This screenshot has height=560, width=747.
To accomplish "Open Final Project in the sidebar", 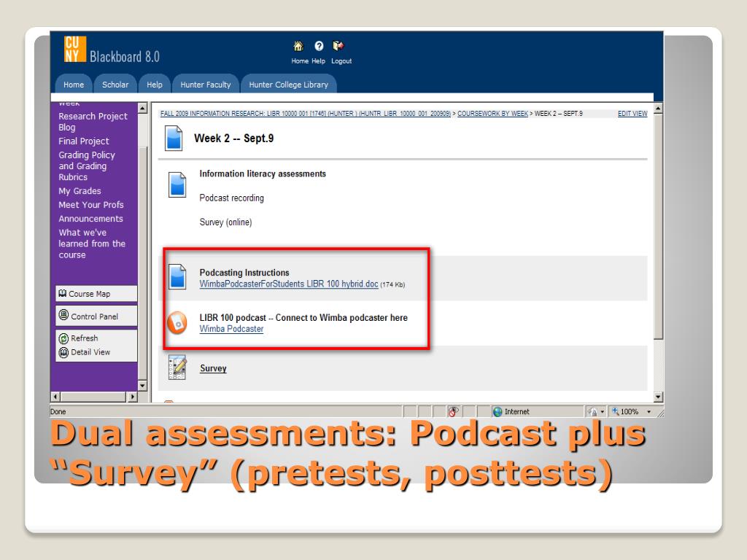I will 84,141.
